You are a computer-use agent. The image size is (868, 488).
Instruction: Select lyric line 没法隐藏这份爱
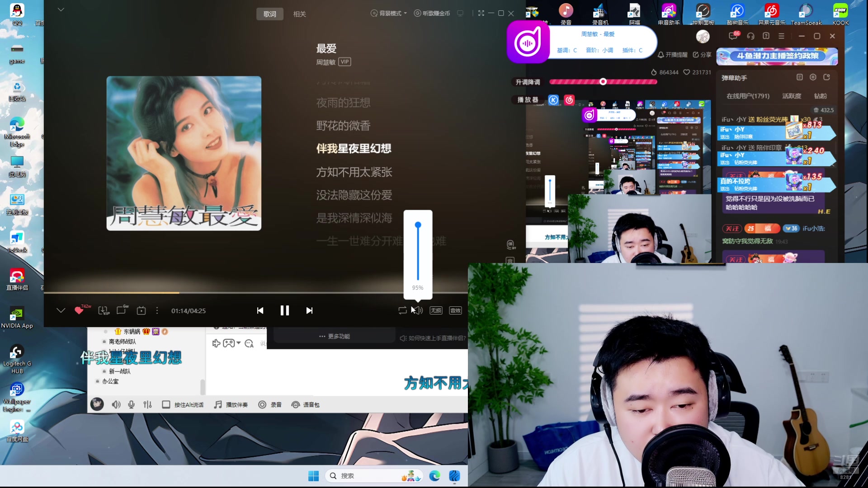(354, 195)
